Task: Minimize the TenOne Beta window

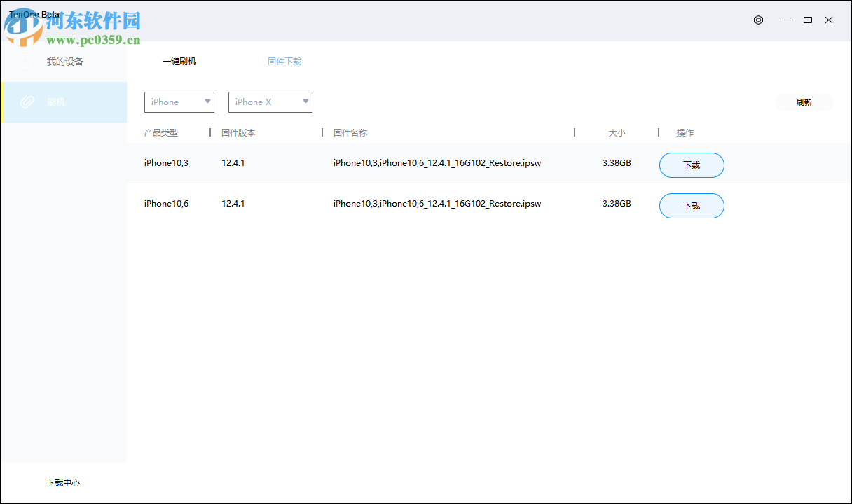Action: pyautogui.click(x=787, y=20)
